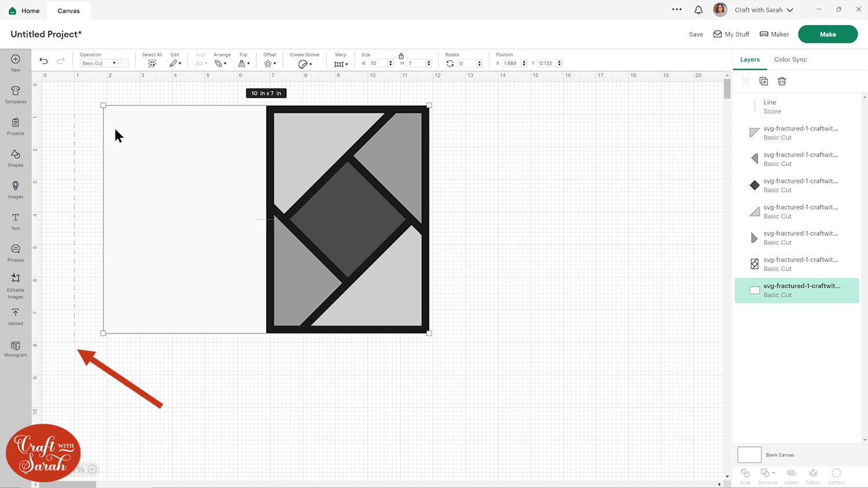Screen dimensions: 868x488
Task: Click the Home icon tab
Action: point(24,10)
